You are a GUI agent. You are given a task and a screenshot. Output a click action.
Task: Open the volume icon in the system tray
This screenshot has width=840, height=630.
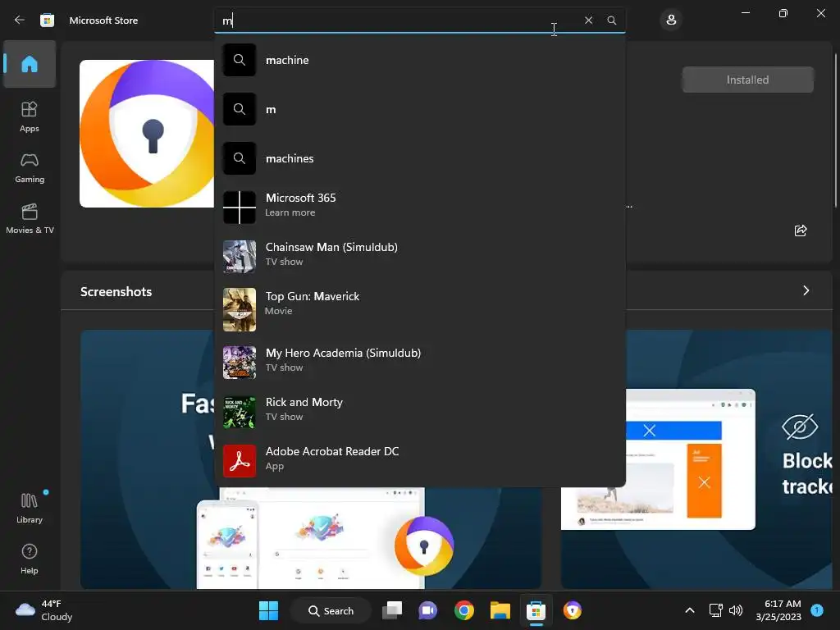[736, 610]
